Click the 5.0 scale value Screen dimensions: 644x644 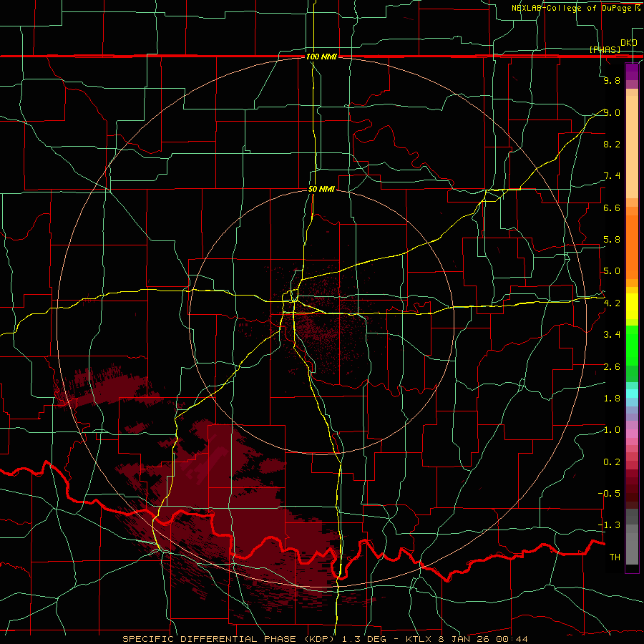click(612, 271)
